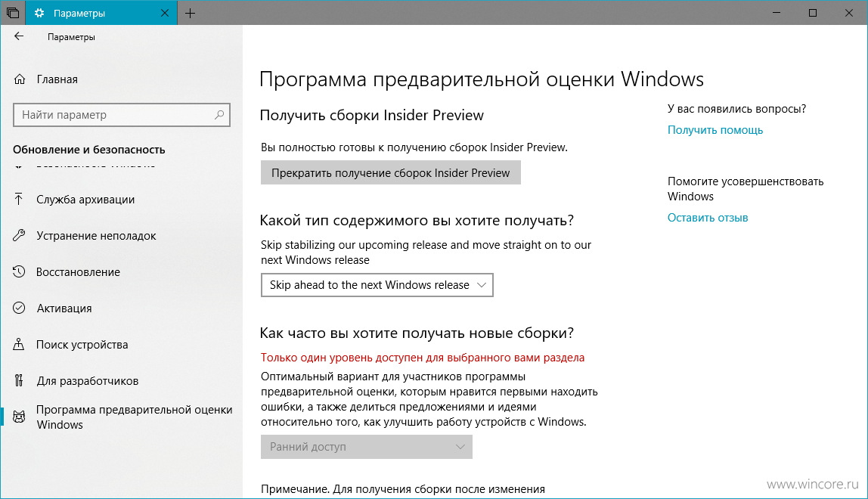Click the home icon next to Главная
The width and height of the screenshot is (868, 499).
[20, 79]
